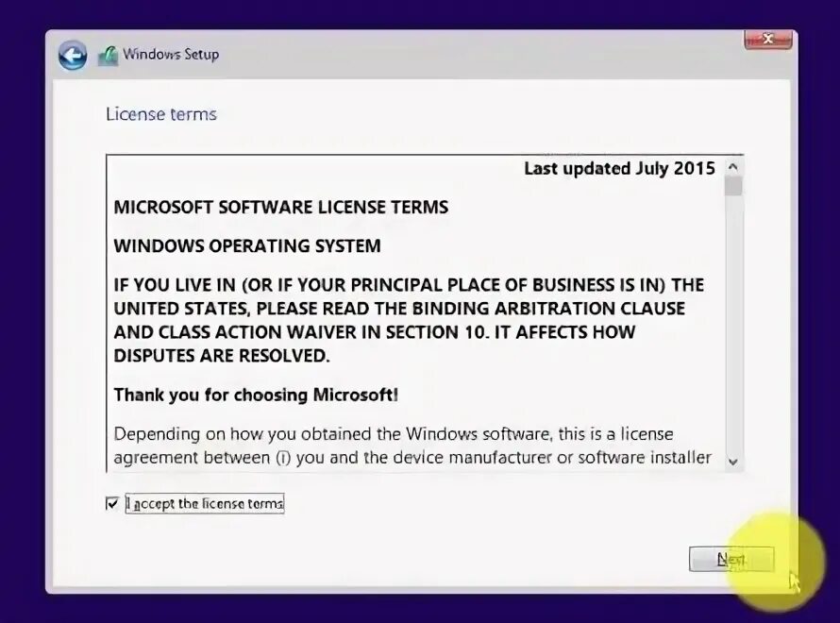Click the 'WINDOWS OPERATING SYSTEM' line
Screen dimensions: 840x623
pyautogui.click(x=247, y=245)
